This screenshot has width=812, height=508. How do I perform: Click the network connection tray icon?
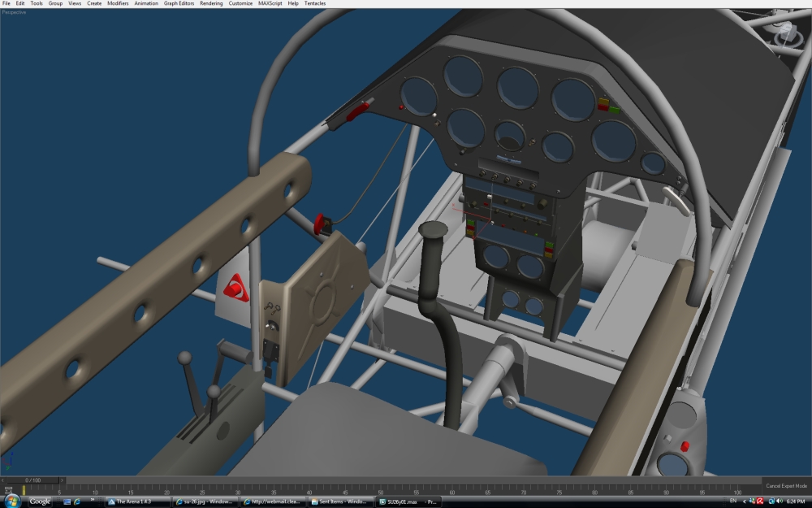[771, 501]
